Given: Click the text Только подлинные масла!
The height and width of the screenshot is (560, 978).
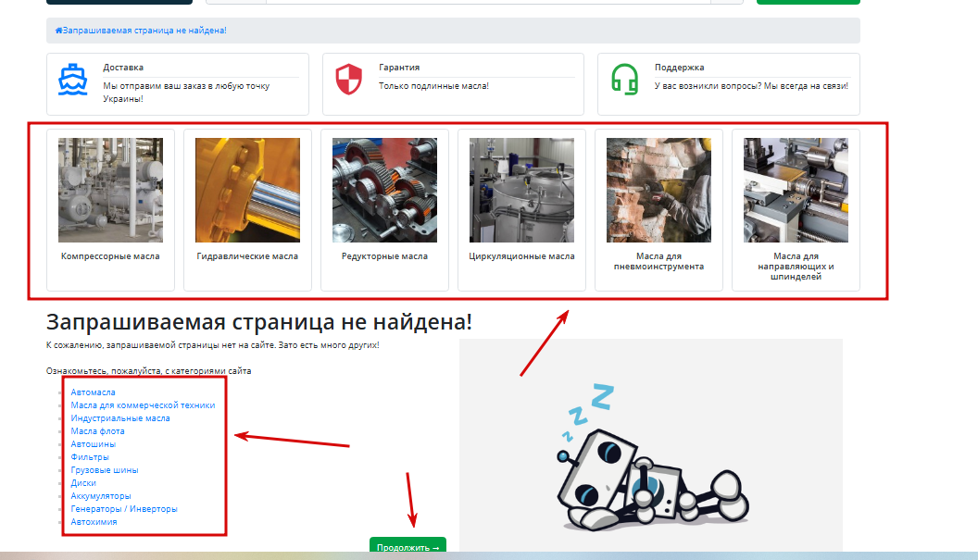Looking at the screenshot, I should [433, 86].
